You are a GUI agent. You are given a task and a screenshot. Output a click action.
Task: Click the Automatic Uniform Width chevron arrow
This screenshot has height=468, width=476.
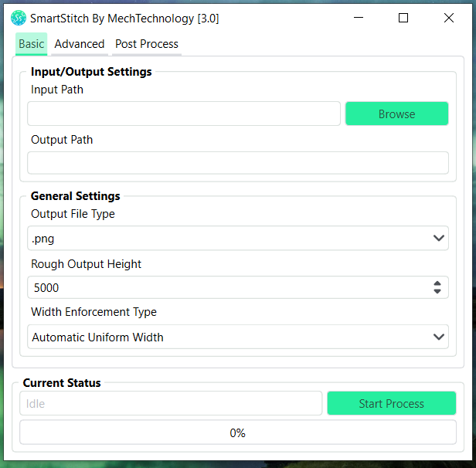tap(439, 337)
